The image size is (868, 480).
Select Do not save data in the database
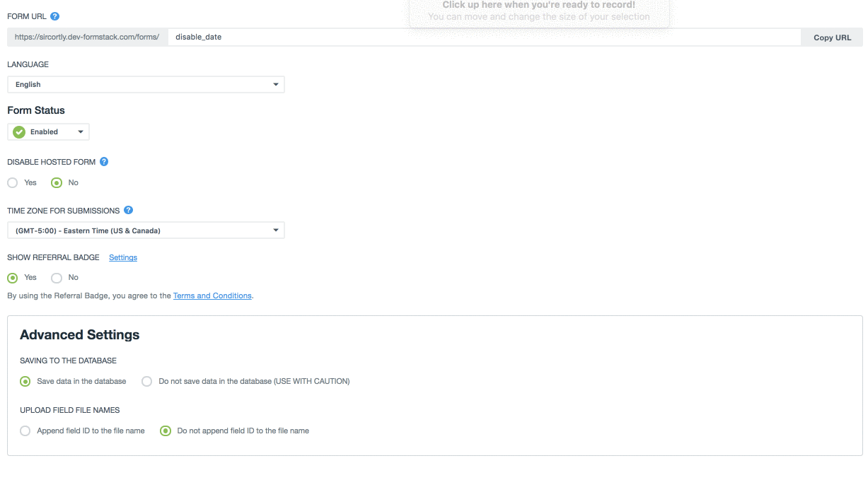click(146, 380)
